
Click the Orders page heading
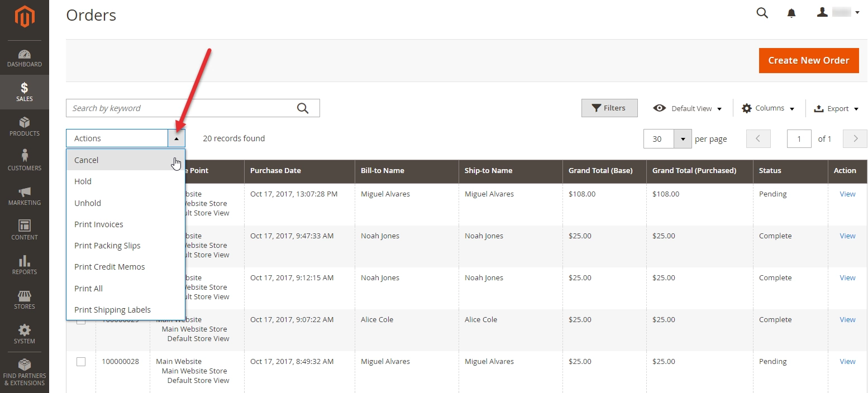(91, 15)
